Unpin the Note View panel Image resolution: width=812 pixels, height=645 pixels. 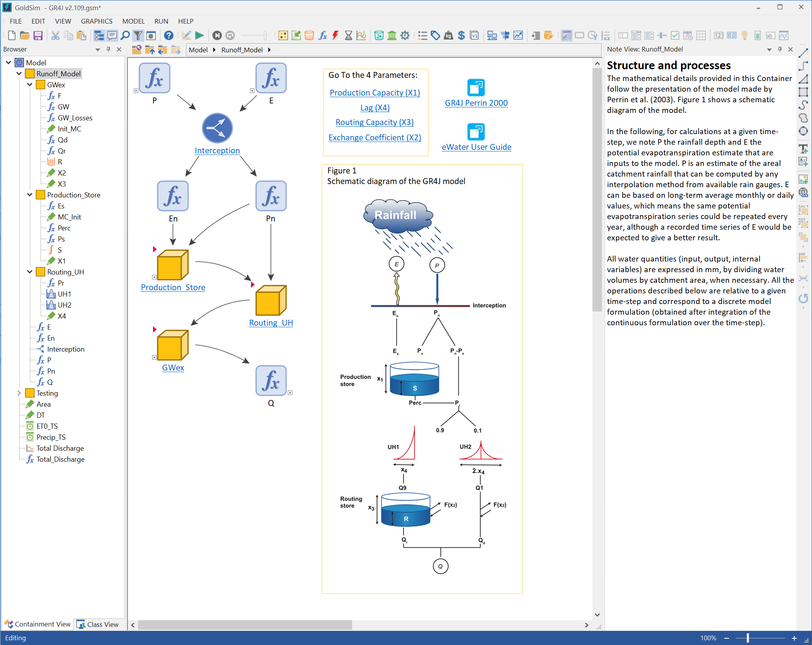[780, 49]
